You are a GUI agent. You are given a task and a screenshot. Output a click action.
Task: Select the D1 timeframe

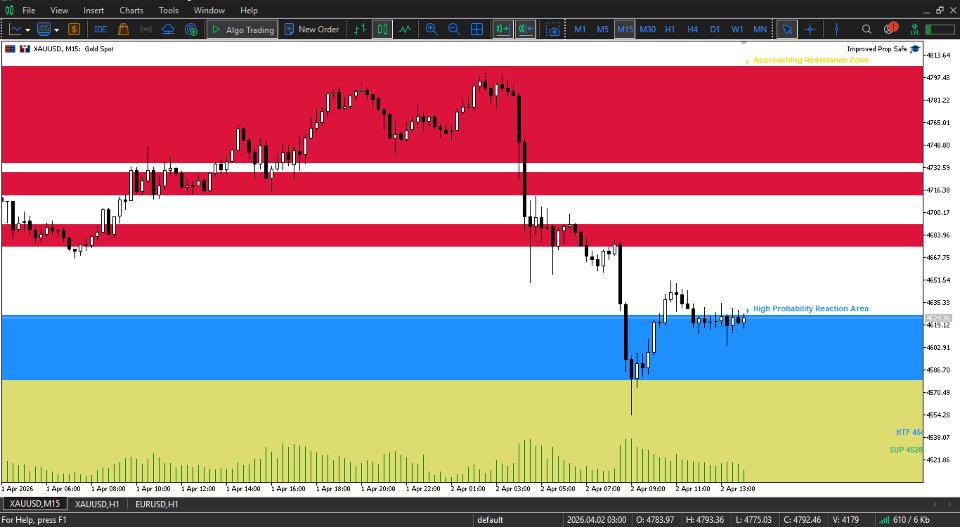714,29
